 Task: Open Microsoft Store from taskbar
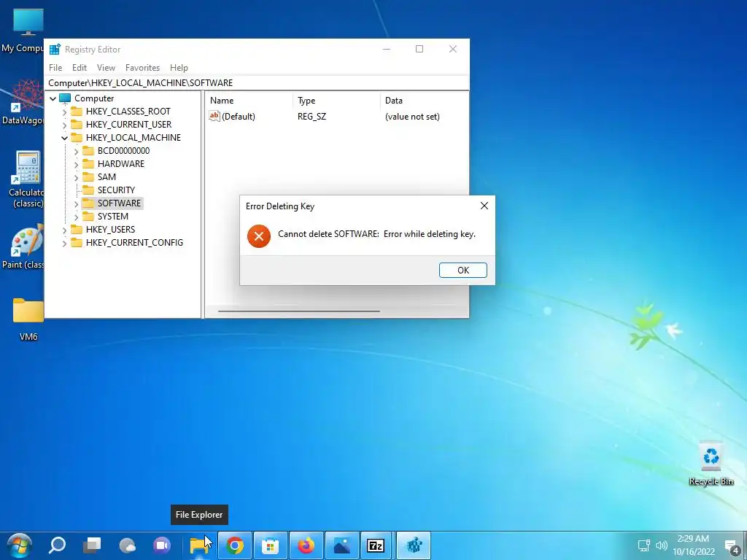[x=270, y=545]
